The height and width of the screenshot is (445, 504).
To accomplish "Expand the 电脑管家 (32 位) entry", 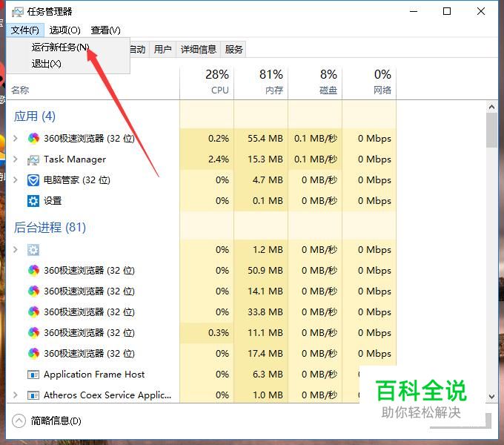I will (15, 179).
